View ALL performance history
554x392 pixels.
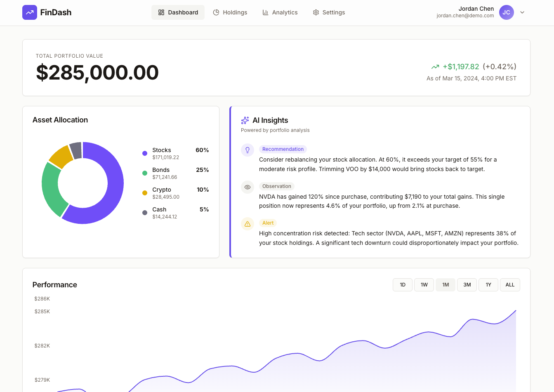tap(510, 284)
